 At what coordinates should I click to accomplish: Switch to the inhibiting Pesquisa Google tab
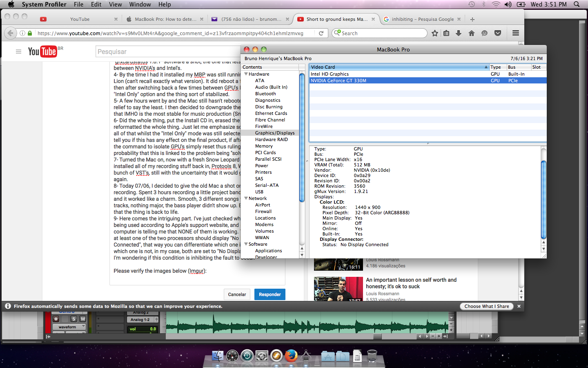[x=422, y=19]
